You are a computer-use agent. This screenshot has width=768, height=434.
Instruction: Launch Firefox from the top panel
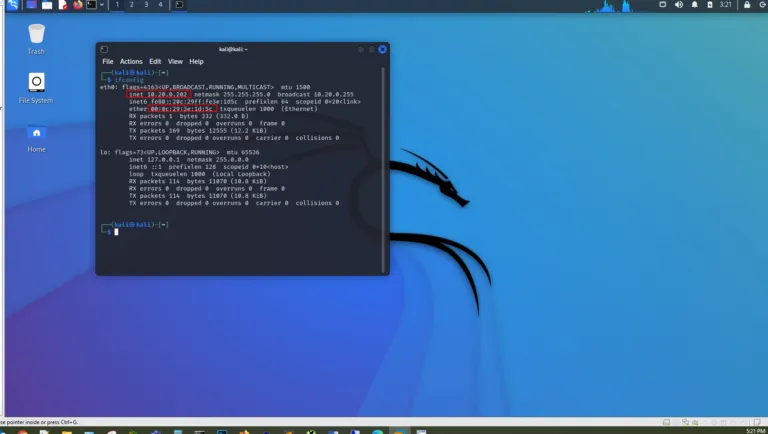(x=77, y=5)
